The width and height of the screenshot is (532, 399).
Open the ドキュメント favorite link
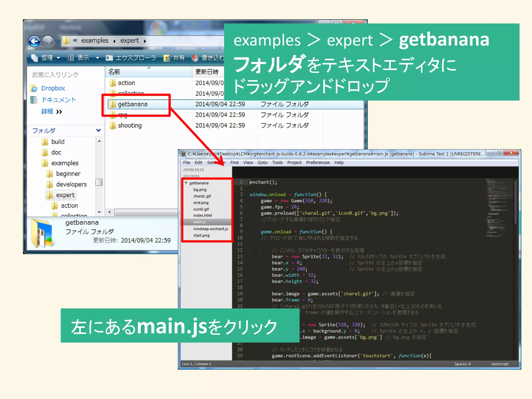(x=53, y=100)
